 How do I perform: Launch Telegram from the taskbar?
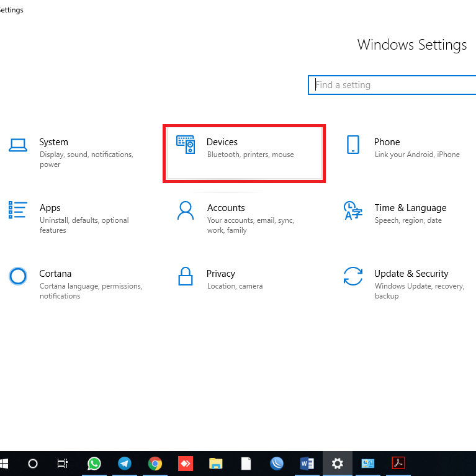125,463
